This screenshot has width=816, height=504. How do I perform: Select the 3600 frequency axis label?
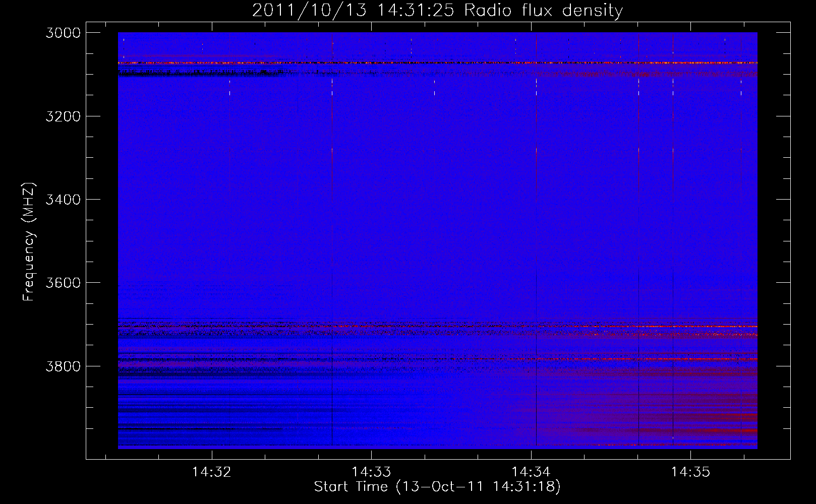pos(63,283)
